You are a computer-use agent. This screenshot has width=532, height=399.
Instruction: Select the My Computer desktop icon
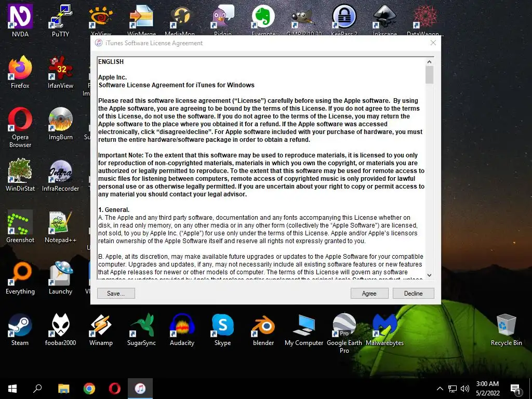[x=304, y=330]
